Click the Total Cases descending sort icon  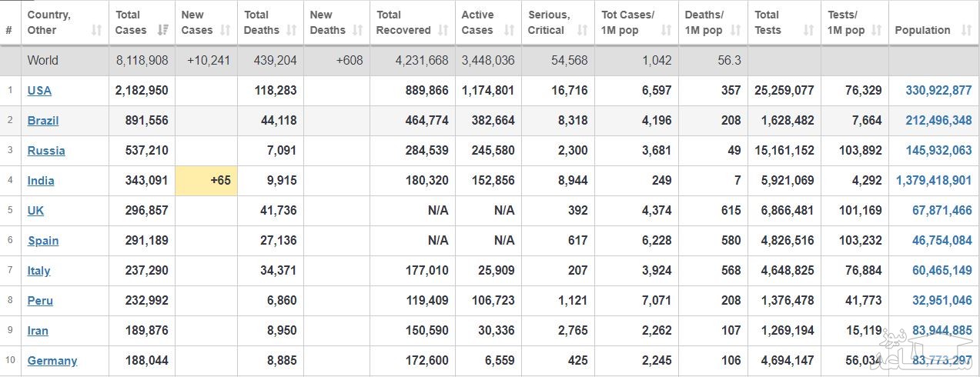pos(162,31)
